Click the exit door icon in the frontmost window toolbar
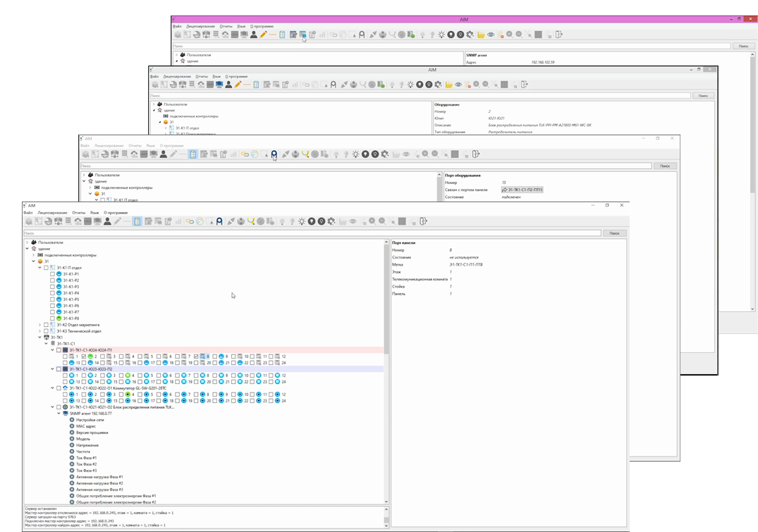The width and height of the screenshot is (758, 532). [422, 221]
